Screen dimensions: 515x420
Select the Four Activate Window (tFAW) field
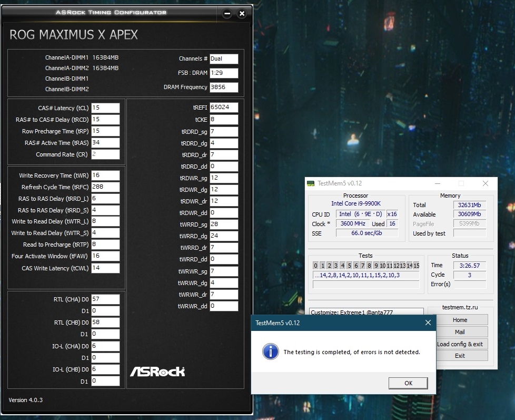tap(105, 256)
